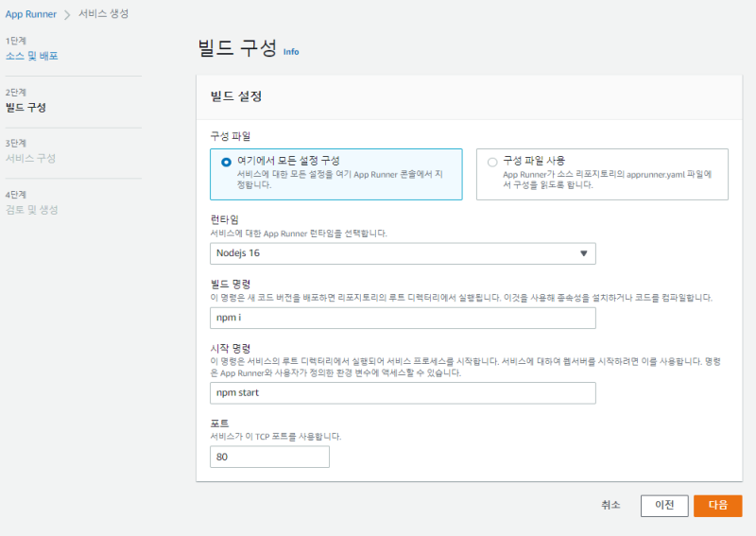Select the '여기에서 모든 설정 구성' radio option
Screen dimensions: 756x536
226,162
